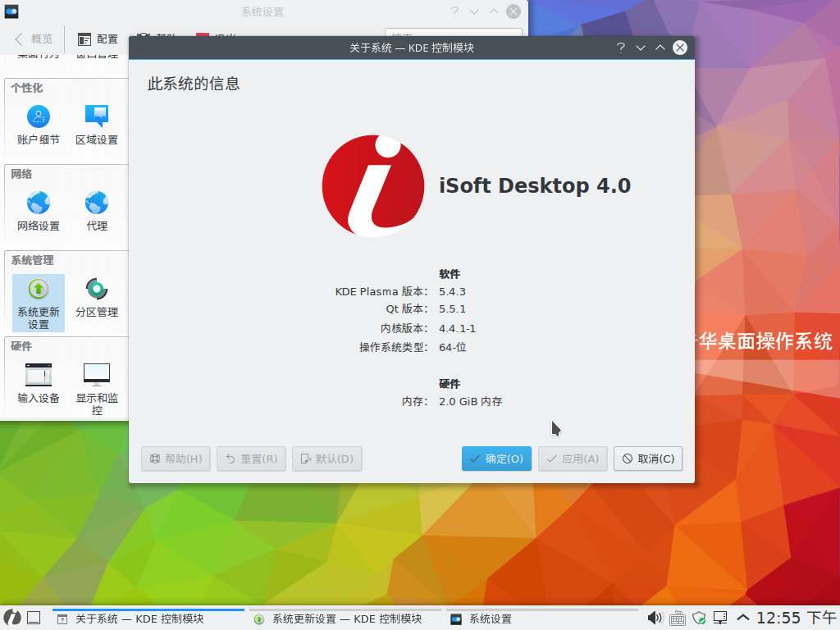This screenshot has height=630, width=840.
Task: Open 输入设备 settings
Action: click(38, 383)
